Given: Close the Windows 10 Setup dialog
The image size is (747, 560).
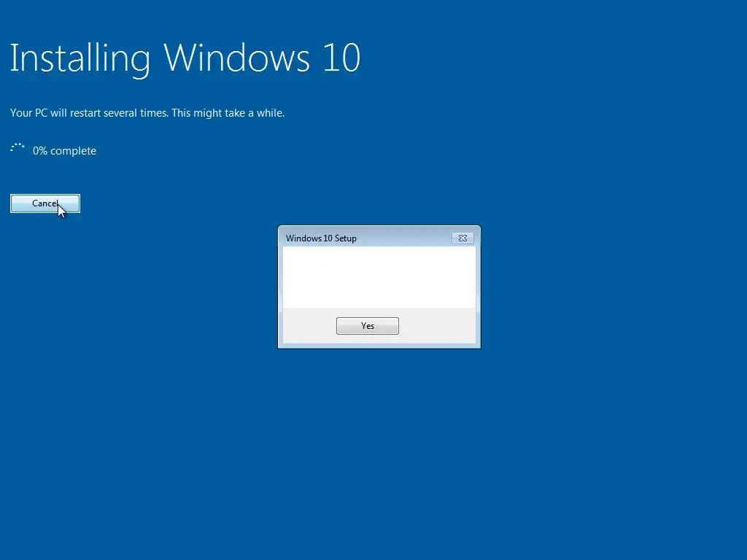Looking at the screenshot, I should (x=462, y=238).
